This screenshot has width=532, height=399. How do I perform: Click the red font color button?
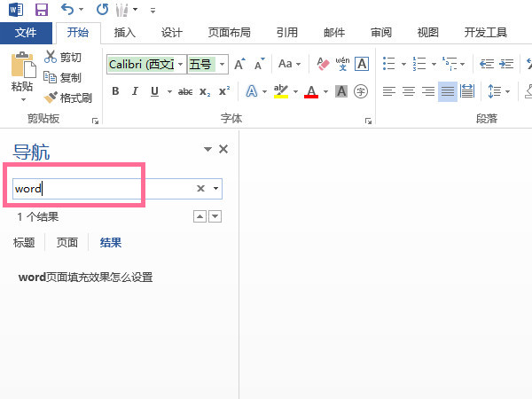310,91
